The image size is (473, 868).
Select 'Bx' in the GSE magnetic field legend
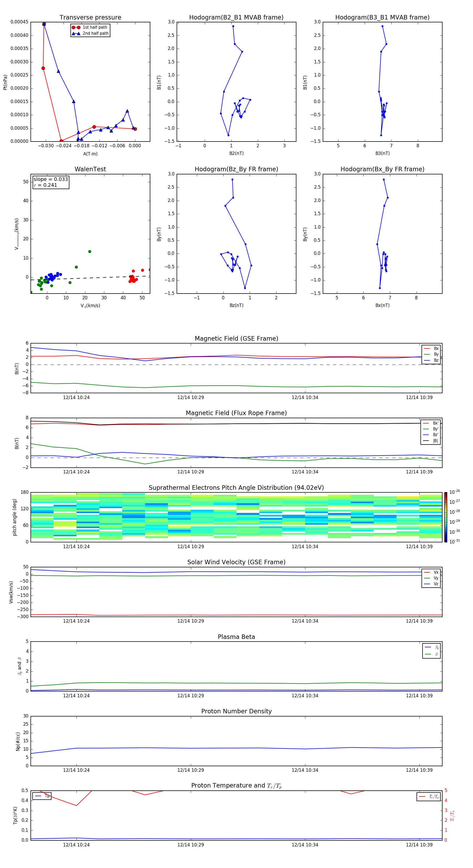click(x=431, y=349)
